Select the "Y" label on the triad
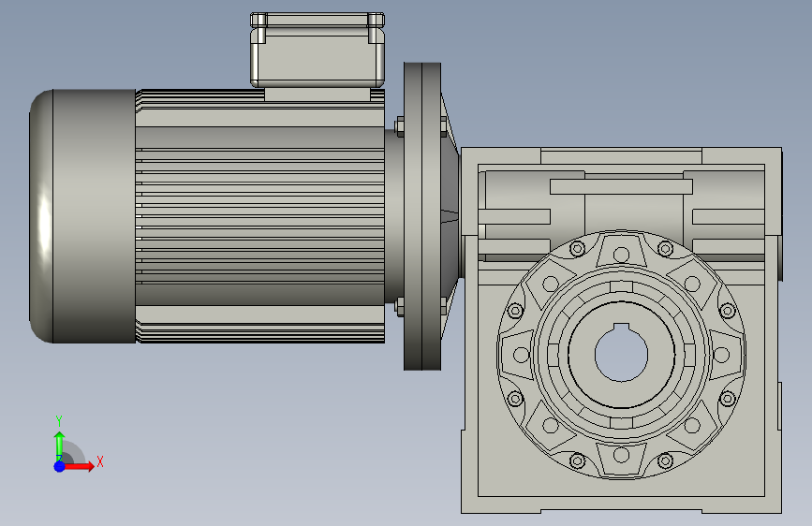812x526 pixels. pyautogui.click(x=59, y=421)
